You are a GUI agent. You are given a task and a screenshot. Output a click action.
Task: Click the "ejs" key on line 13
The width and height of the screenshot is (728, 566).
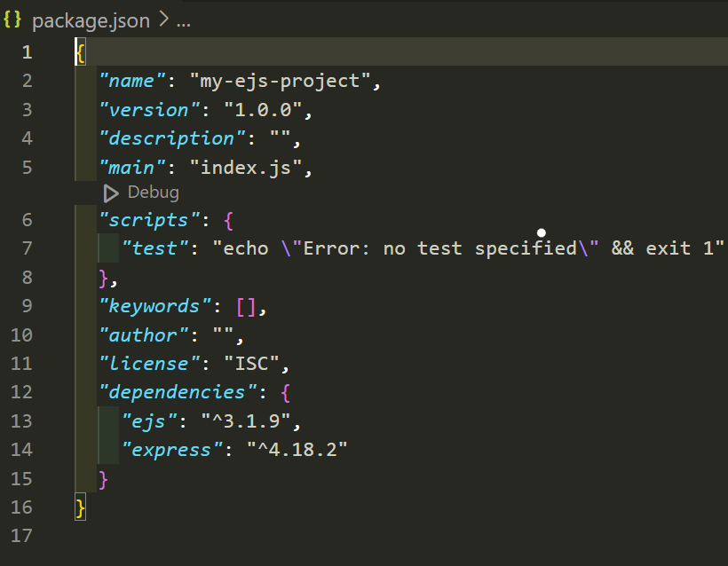[x=149, y=421]
